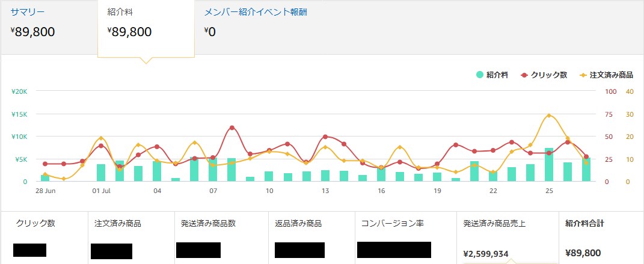
Task: Click the green bar at 28 Jun
Action: coord(44,178)
